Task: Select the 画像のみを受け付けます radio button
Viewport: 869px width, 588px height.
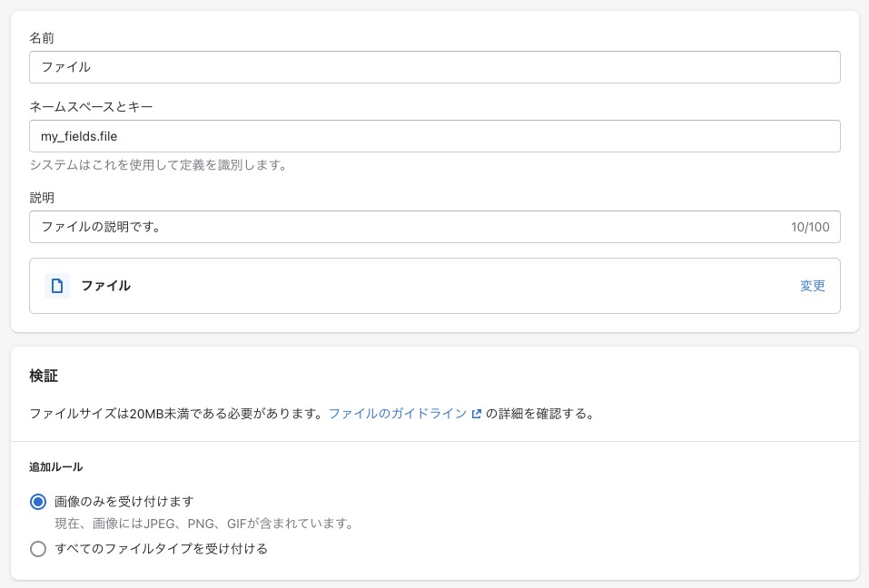Action: tap(38, 502)
